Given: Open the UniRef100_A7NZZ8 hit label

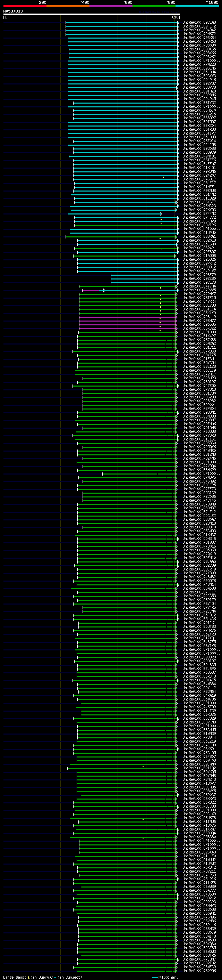Looking at the screenshot, I should pyautogui.click(x=199, y=64).
